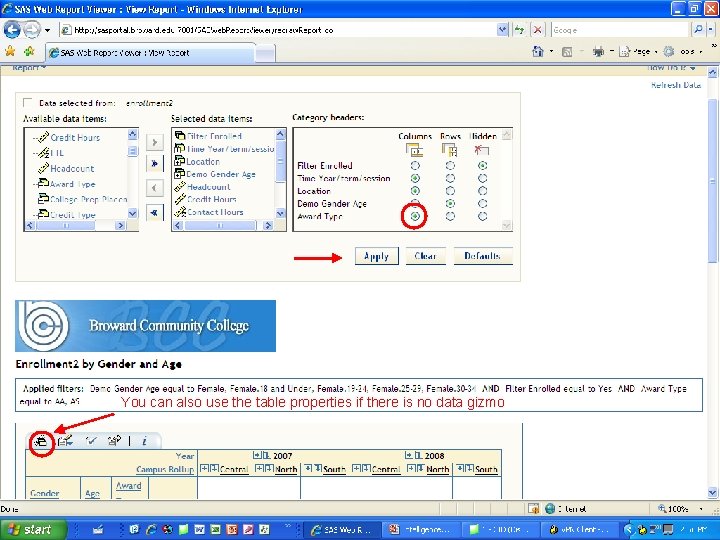This screenshot has width=720, height=540.
Task: Expand the South campus under 2008
Action: pyautogui.click(x=461, y=468)
